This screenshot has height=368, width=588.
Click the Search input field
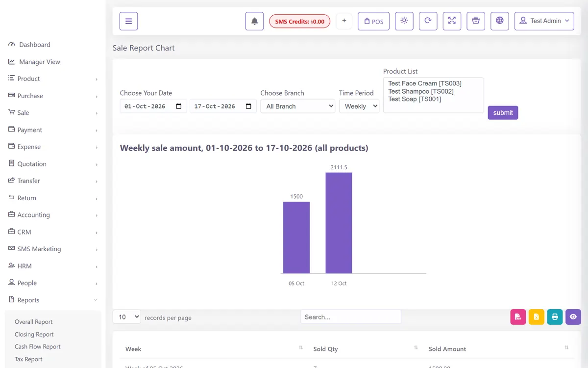(x=351, y=317)
